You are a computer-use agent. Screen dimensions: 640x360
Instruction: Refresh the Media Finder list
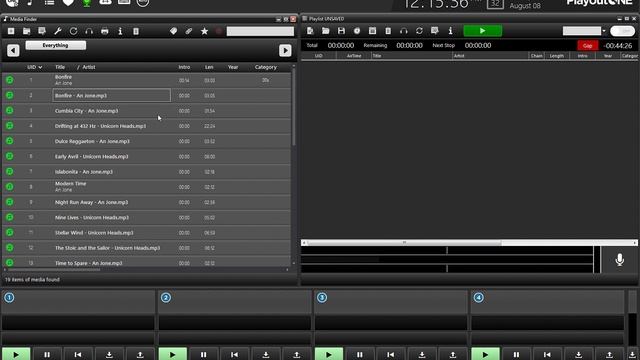point(73,31)
